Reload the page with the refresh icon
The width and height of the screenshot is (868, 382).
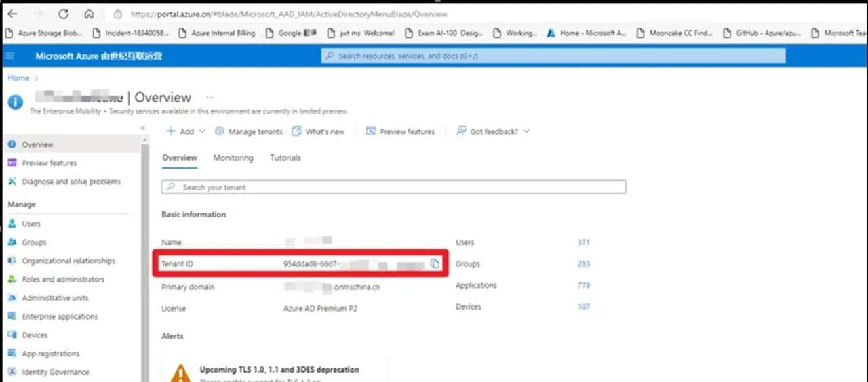click(x=63, y=14)
